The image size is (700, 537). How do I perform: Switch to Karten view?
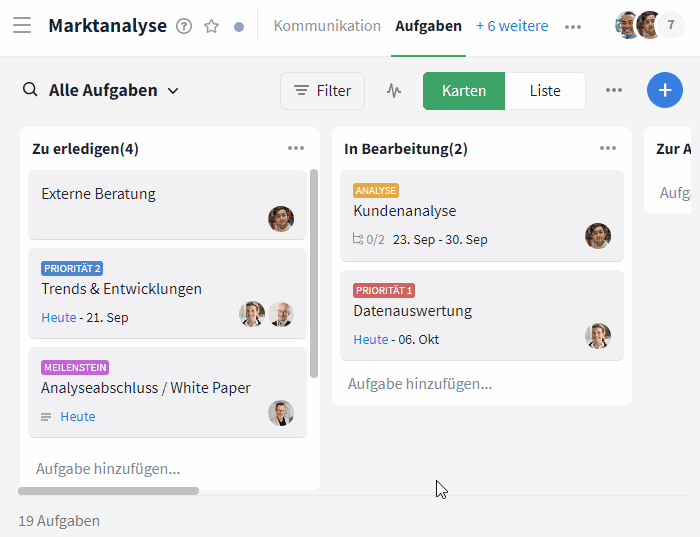[x=464, y=91]
